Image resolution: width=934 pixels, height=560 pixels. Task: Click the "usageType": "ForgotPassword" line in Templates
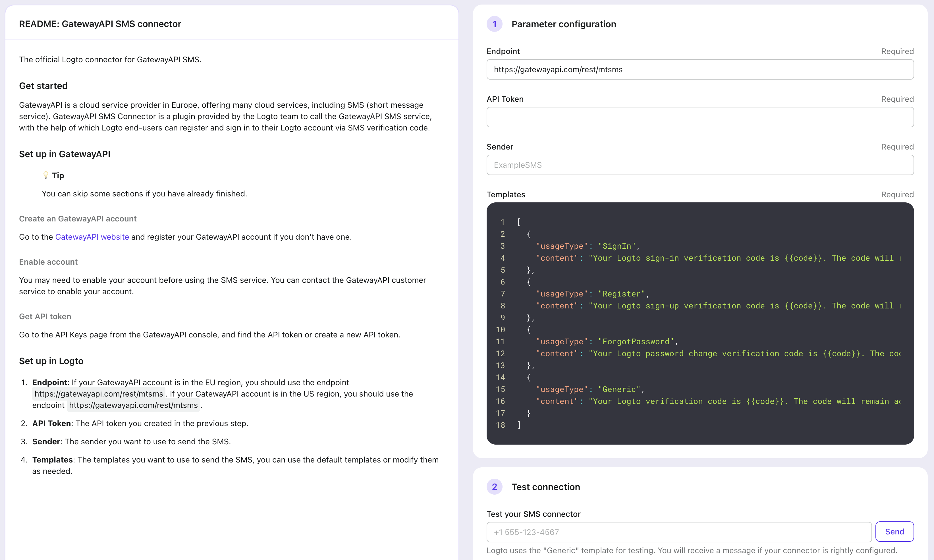[607, 341]
